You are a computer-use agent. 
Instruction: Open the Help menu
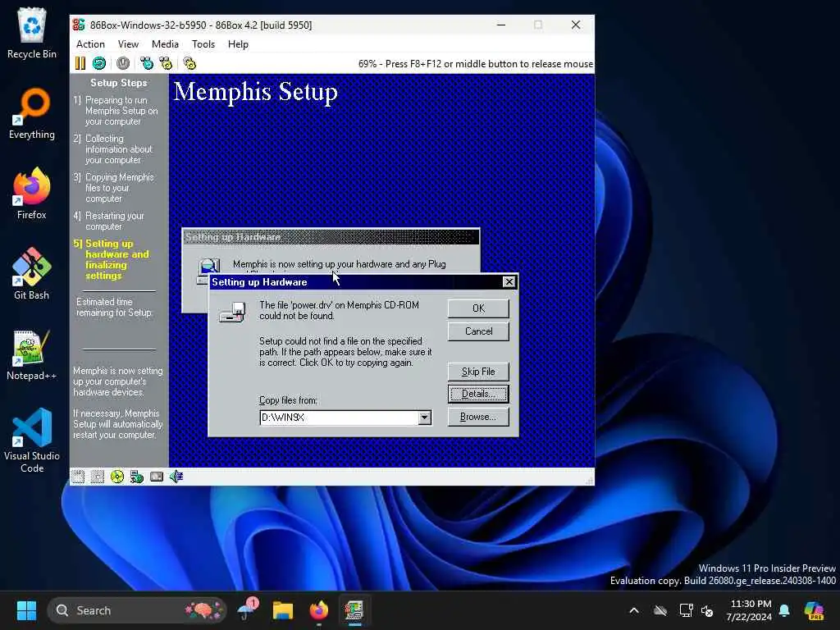pyautogui.click(x=238, y=44)
